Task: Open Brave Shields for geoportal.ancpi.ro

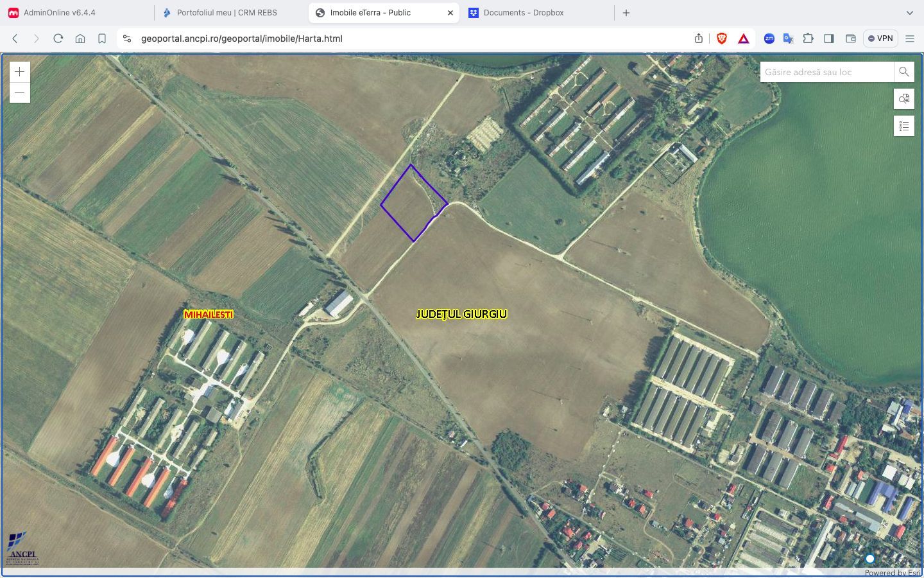Action: 722,39
